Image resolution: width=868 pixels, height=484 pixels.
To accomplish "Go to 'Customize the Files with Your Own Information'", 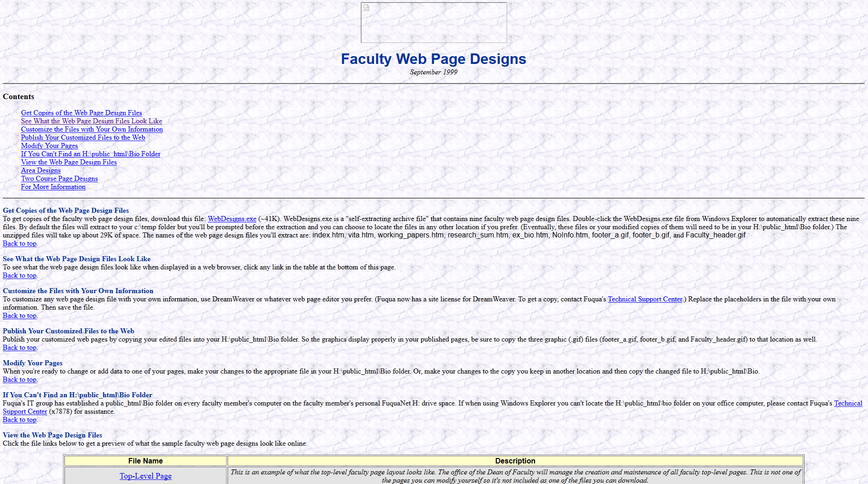I will click(92, 129).
